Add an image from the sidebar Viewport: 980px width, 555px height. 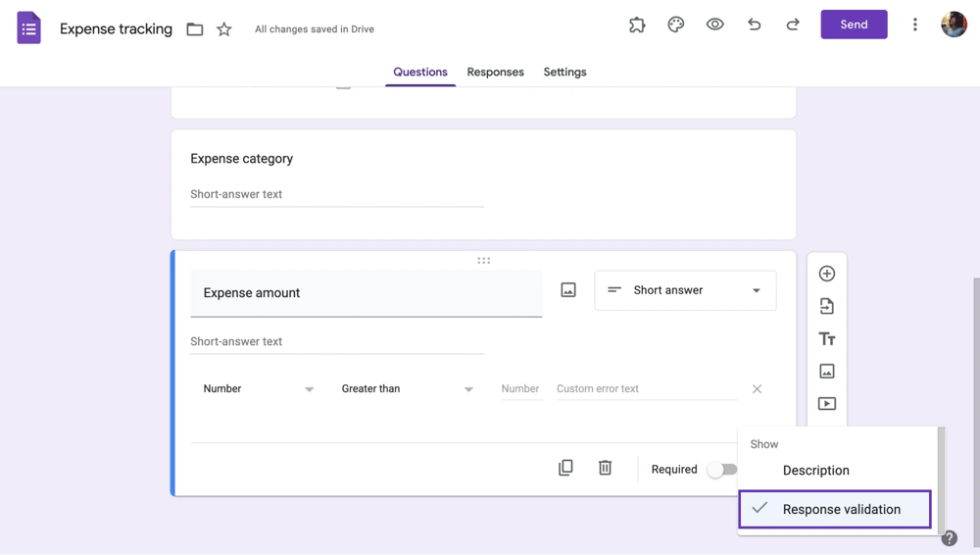coord(826,372)
